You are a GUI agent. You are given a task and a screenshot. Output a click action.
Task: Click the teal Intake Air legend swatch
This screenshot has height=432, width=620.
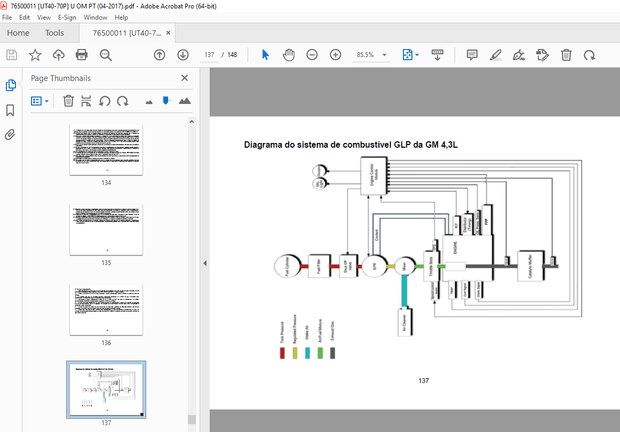point(308,353)
